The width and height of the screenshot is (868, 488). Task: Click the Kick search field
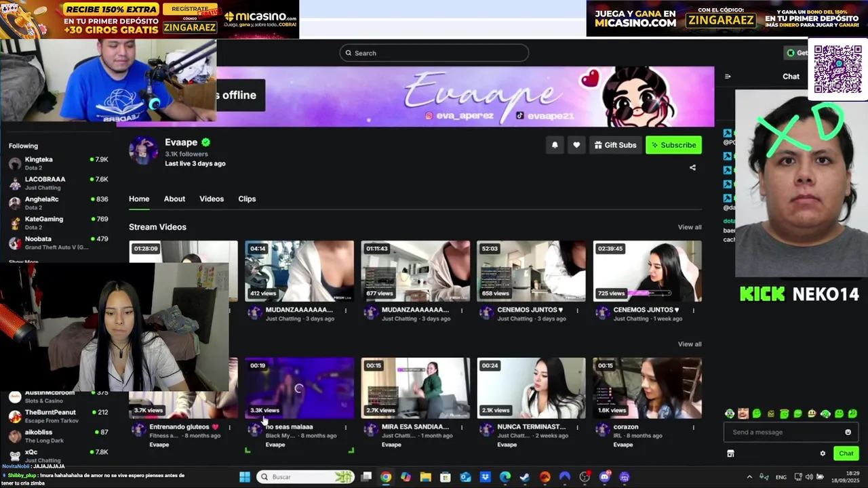tap(434, 53)
